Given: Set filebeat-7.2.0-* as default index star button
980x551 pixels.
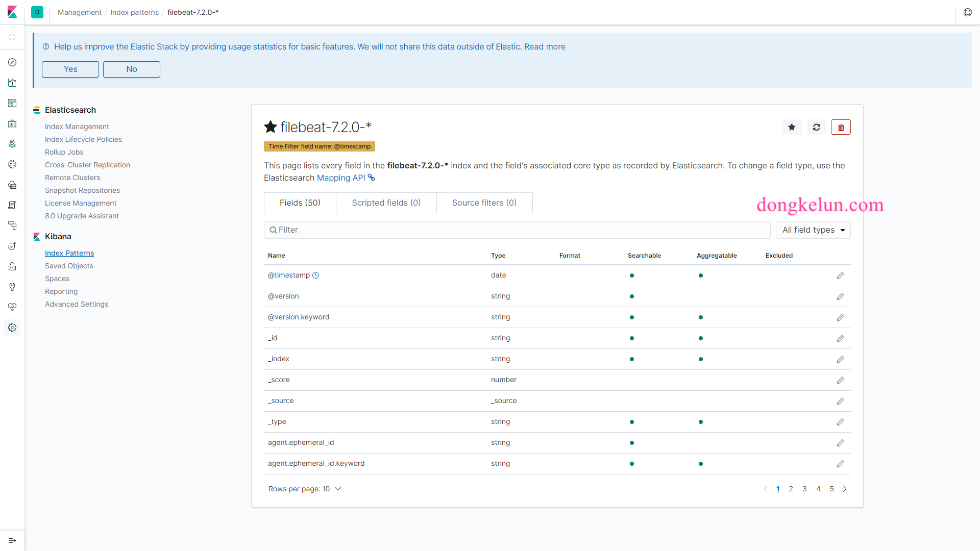Looking at the screenshot, I should 792,127.
